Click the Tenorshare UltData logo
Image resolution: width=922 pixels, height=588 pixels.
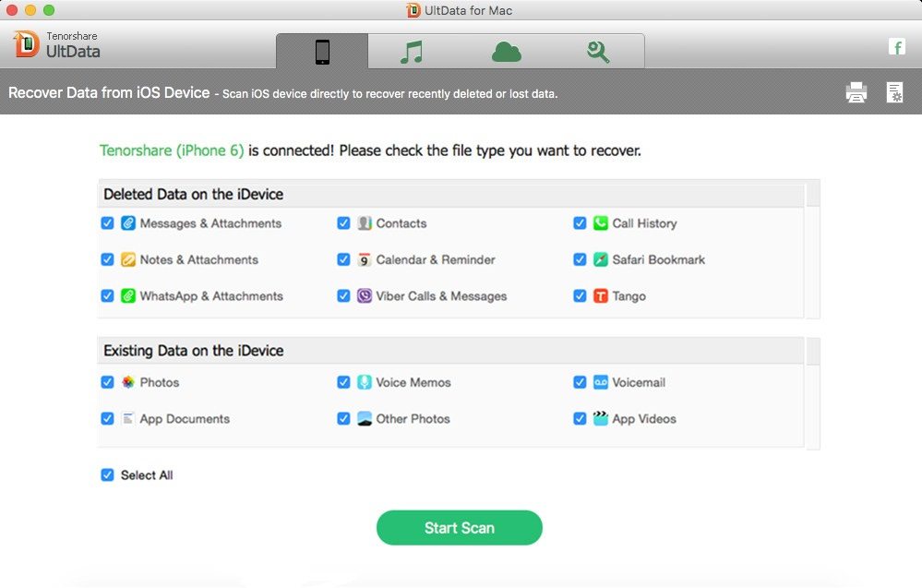pos(56,44)
